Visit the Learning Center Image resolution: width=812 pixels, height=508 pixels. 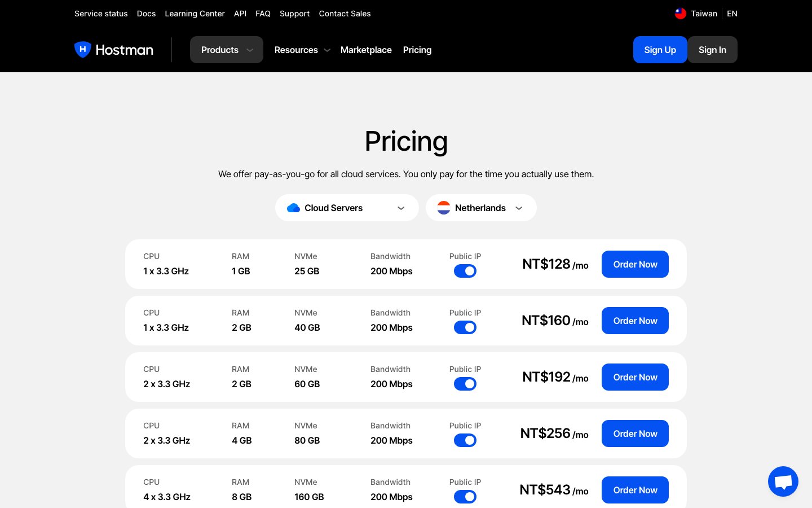pos(195,14)
